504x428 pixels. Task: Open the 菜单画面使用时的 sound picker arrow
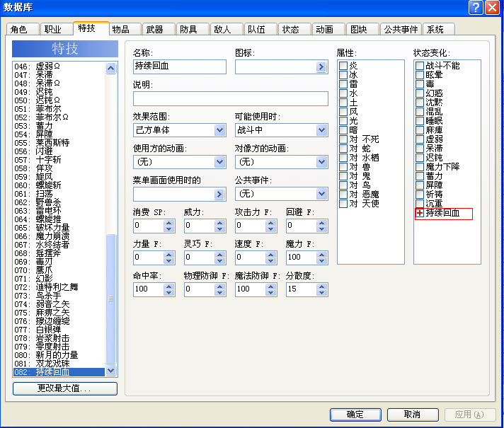click(219, 194)
